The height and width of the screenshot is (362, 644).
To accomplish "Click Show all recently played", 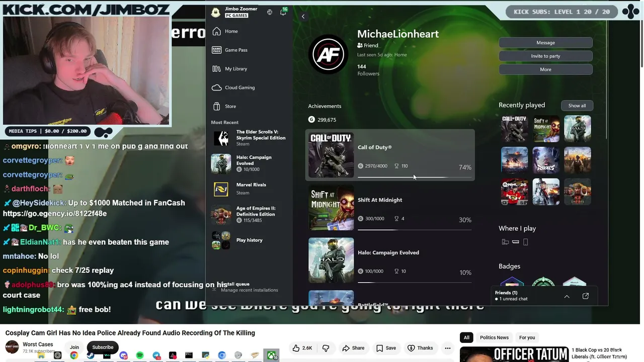I will click(x=577, y=106).
